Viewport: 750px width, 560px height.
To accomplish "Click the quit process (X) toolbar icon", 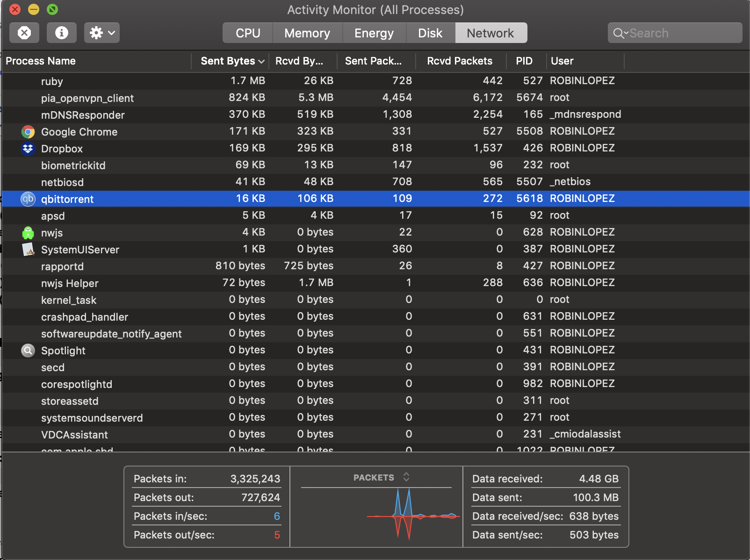I will 24,33.
